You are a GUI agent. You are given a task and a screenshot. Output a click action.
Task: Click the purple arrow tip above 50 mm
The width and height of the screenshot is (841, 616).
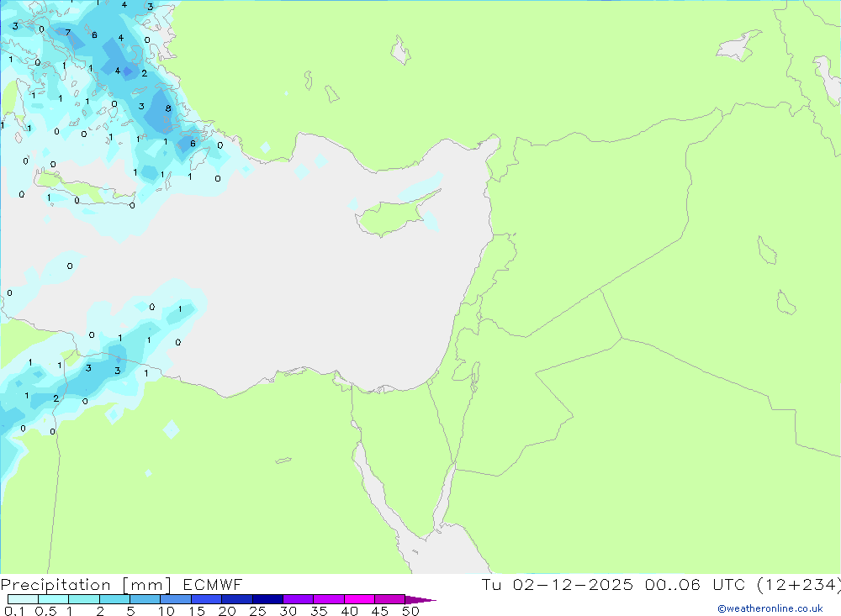point(421,600)
